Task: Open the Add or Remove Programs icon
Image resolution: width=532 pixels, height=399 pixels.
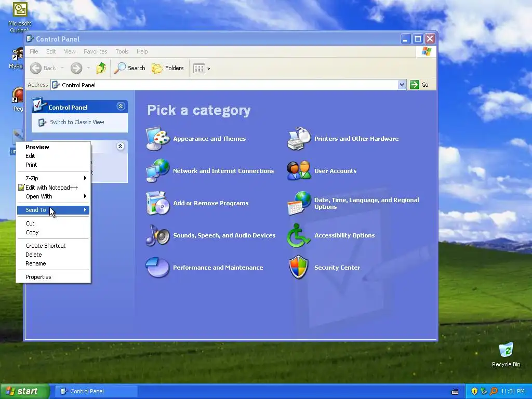Action: tap(158, 203)
